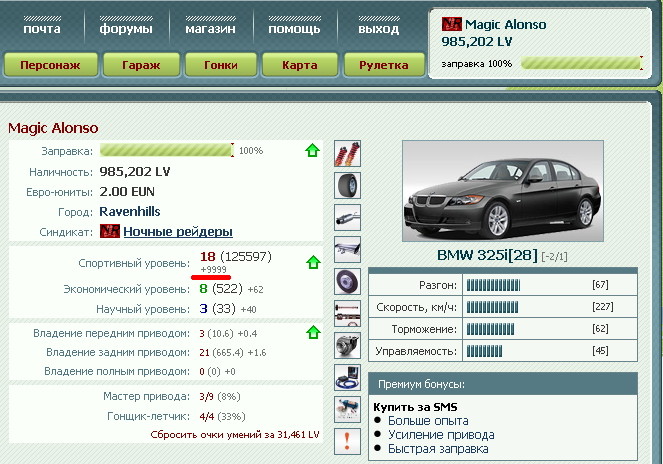Click green arrow beside Спортивный уровень
This screenshot has width=663, height=464.
click(313, 262)
